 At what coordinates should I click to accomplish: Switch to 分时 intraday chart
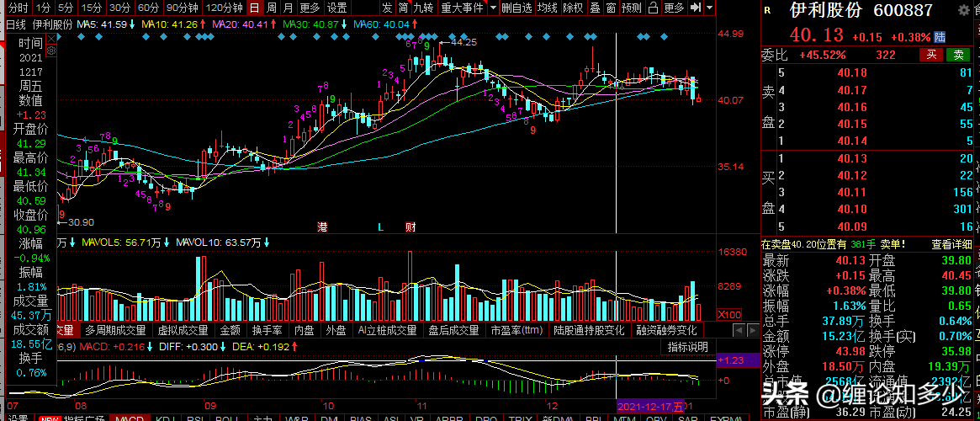click(18, 8)
